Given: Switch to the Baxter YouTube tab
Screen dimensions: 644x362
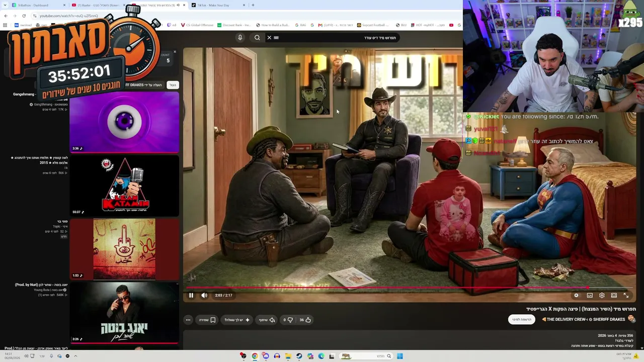Looking at the screenshot, I should click(99, 5).
